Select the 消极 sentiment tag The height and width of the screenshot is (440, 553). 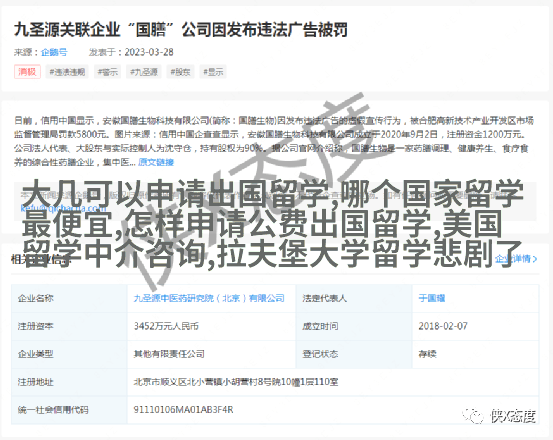coord(27,72)
